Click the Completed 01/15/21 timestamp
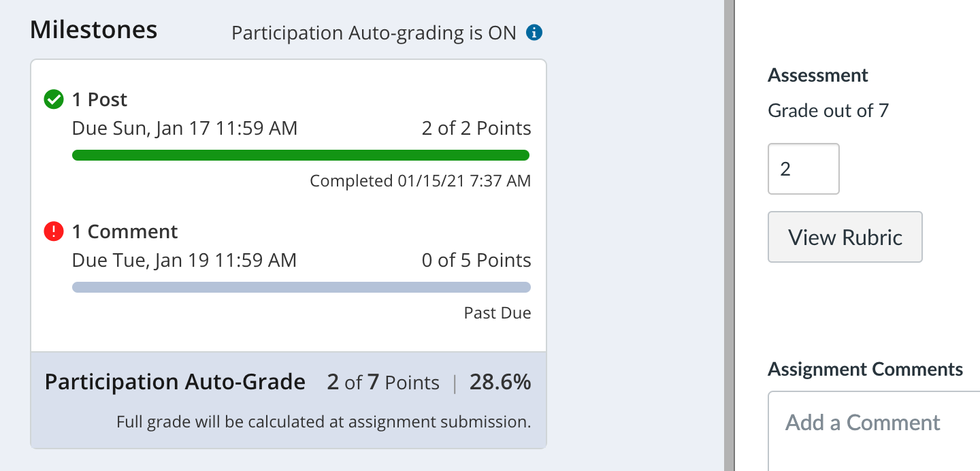Viewport: 980px width, 471px height. pos(420,180)
